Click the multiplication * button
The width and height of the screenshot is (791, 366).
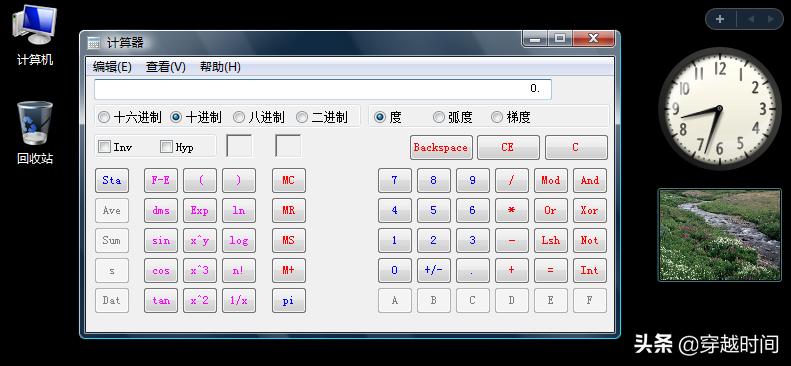pyautogui.click(x=512, y=211)
